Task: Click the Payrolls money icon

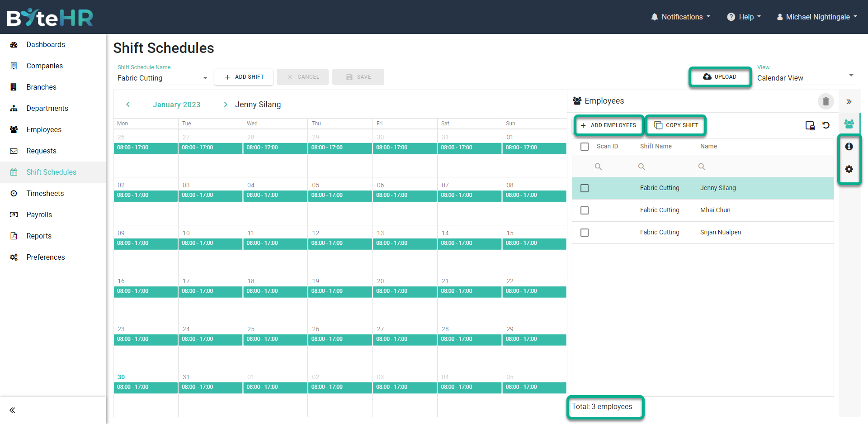Action: click(14, 215)
